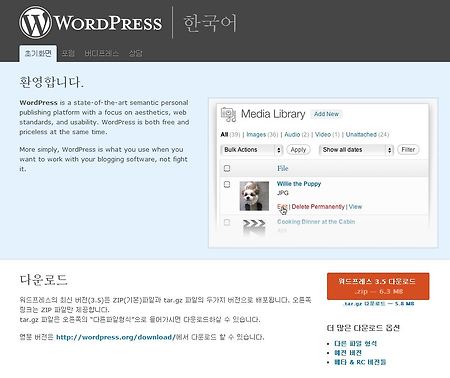Open the 포럼 tab

68,53
